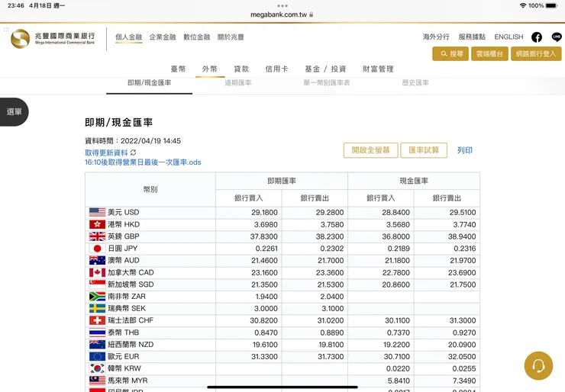Image resolution: width=565 pixels, height=392 pixels.
Task: Select the 財富管理 navigation item
Action: click(x=378, y=69)
